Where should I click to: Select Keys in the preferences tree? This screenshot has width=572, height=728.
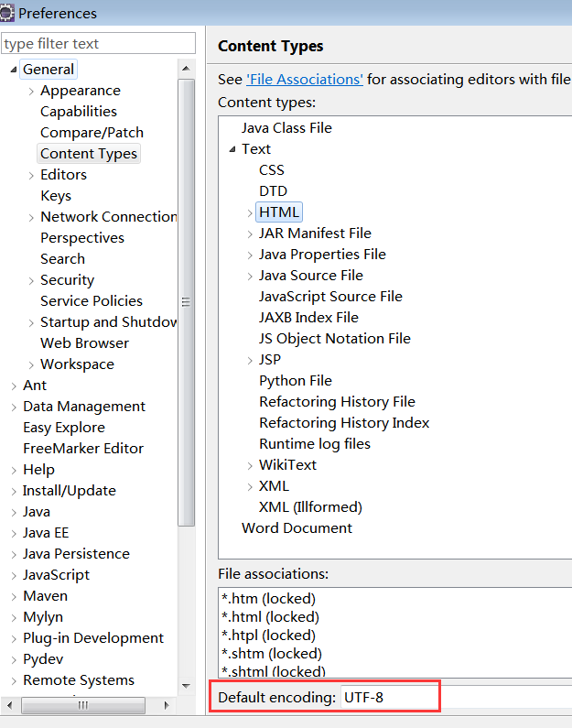pyautogui.click(x=56, y=196)
